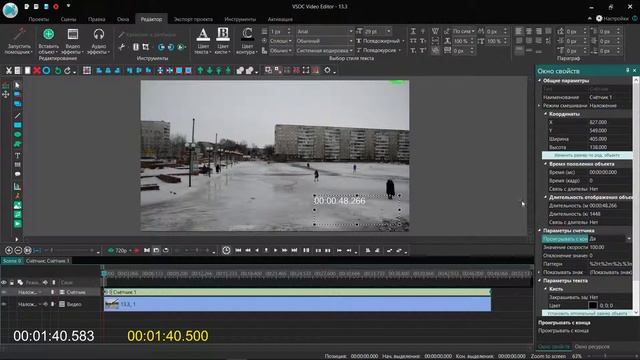Pin the Окно свойств panel
The height and width of the screenshot is (360, 640).
point(628,71)
